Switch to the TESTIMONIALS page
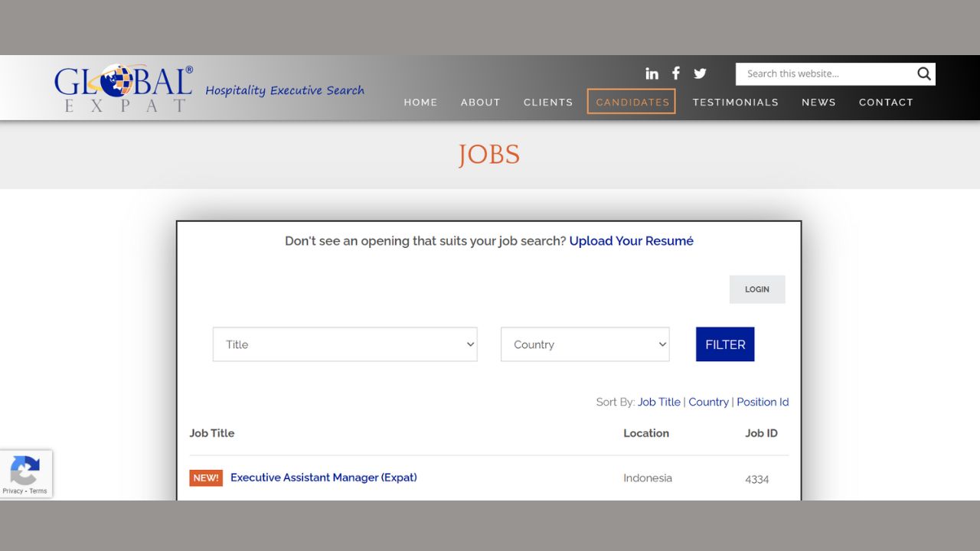The image size is (980, 551). click(736, 102)
